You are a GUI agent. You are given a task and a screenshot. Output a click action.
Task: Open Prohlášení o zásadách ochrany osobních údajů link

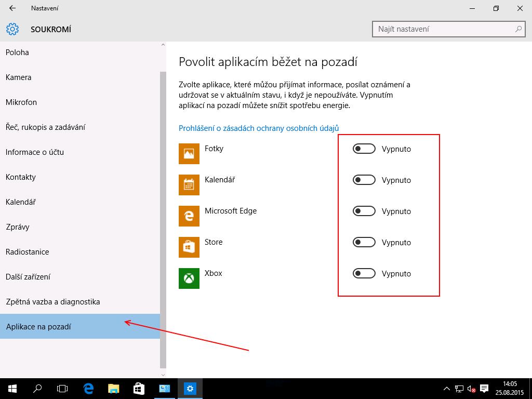click(259, 128)
